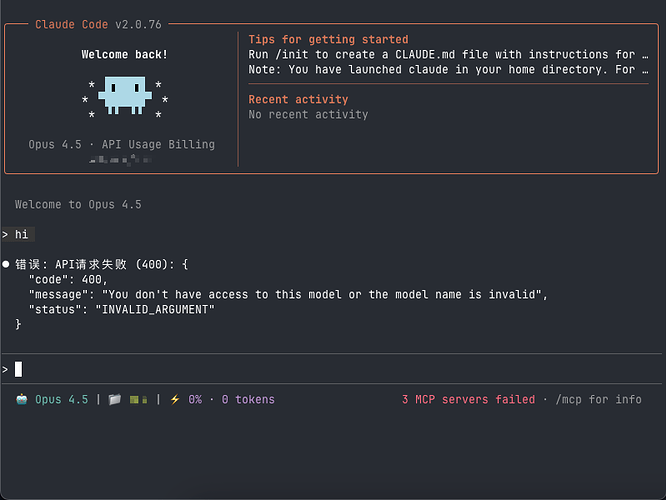The image size is (666, 500).
Task: Click the 'Note: You have launched' line
Action: tap(448, 70)
